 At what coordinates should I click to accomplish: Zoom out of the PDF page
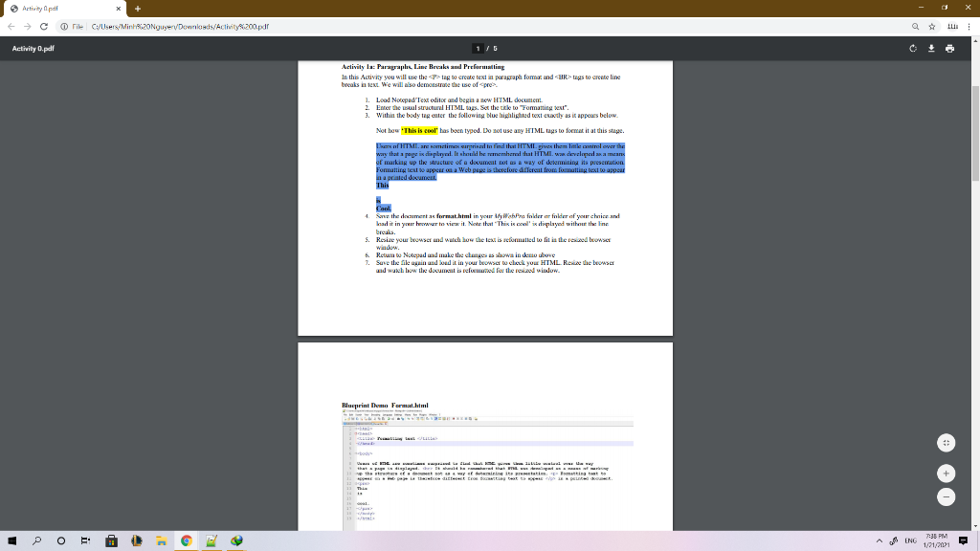(946, 496)
